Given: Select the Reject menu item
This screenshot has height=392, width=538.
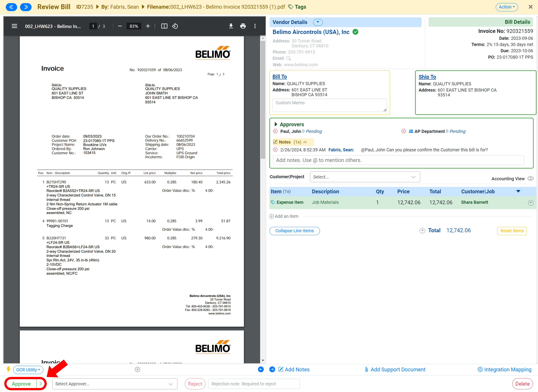Looking at the screenshot, I should [x=194, y=384].
